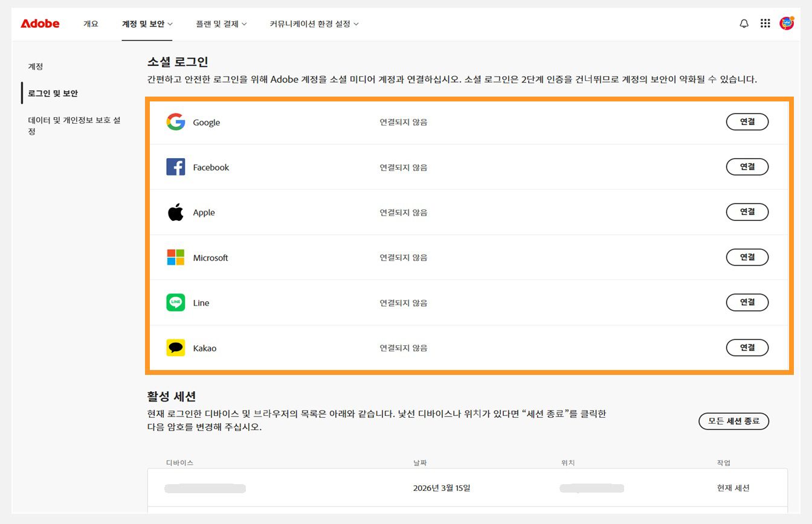
Task: Click the Line messenger icon
Action: click(x=175, y=302)
